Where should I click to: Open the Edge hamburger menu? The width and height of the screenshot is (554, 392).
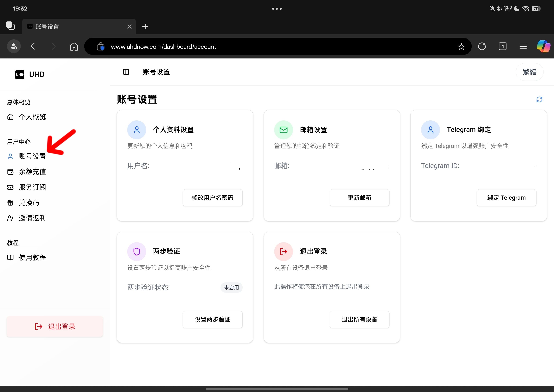click(x=523, y=46)
